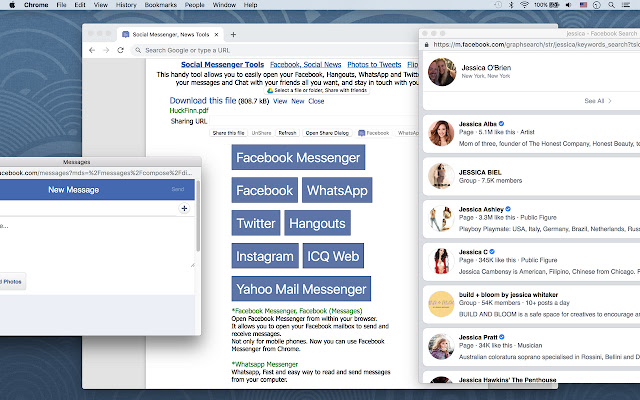This screenshot has height=400, width=640.
Task: Click the Photos button in Messages window
Action: coord(12,282)
